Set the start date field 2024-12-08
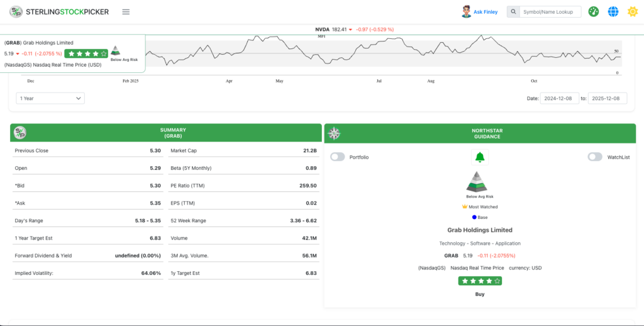This screenshot has height=326, width=644. point(559,98)
